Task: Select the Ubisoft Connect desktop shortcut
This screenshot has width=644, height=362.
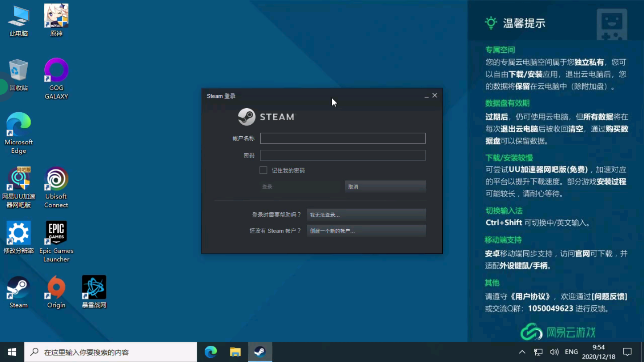Action: [x=56, y=188]
